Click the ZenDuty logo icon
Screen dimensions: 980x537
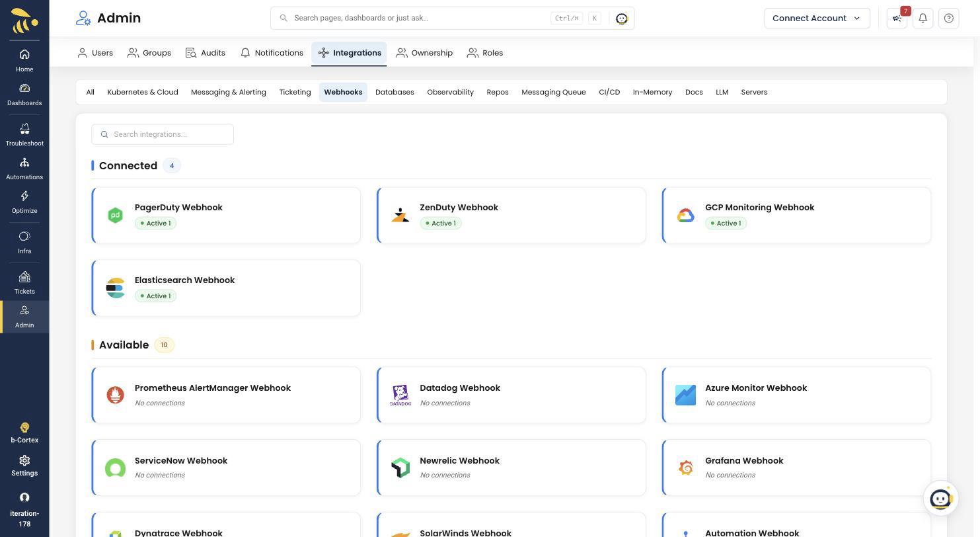point(400,215)
